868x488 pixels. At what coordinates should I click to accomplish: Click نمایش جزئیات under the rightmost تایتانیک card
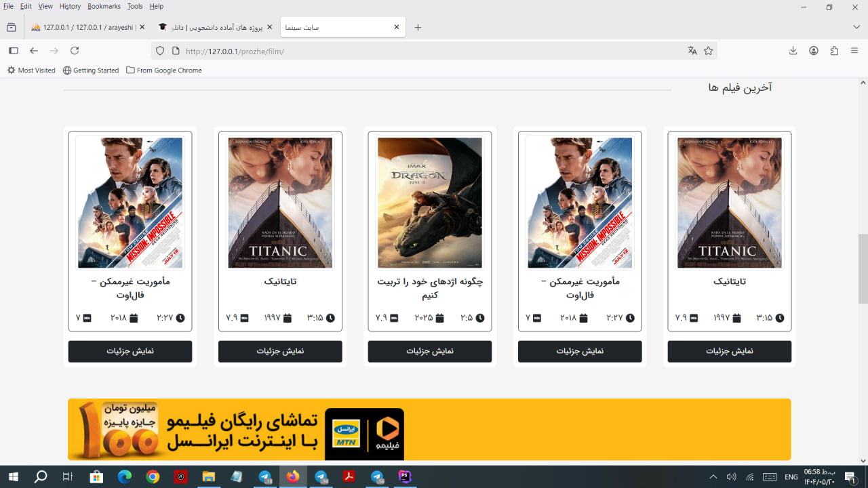(730, 351)
